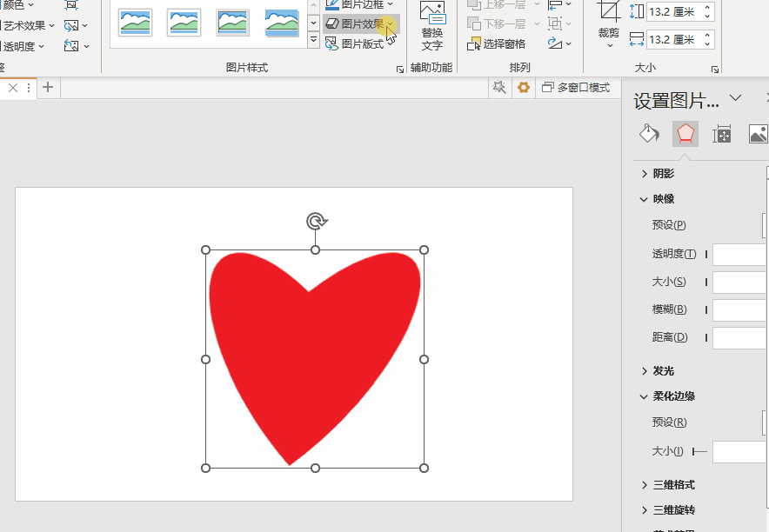Click the 大小(S) reflection size slider handle

(x=706, y=283)
